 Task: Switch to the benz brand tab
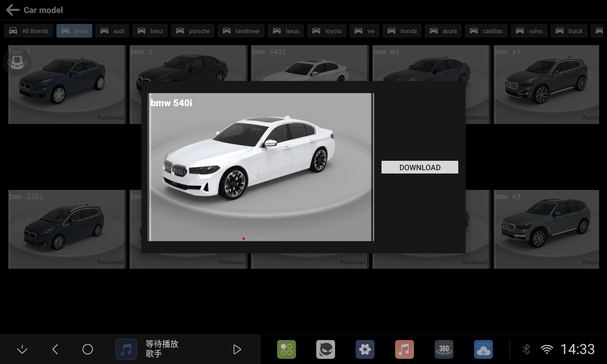coord(150,31)
